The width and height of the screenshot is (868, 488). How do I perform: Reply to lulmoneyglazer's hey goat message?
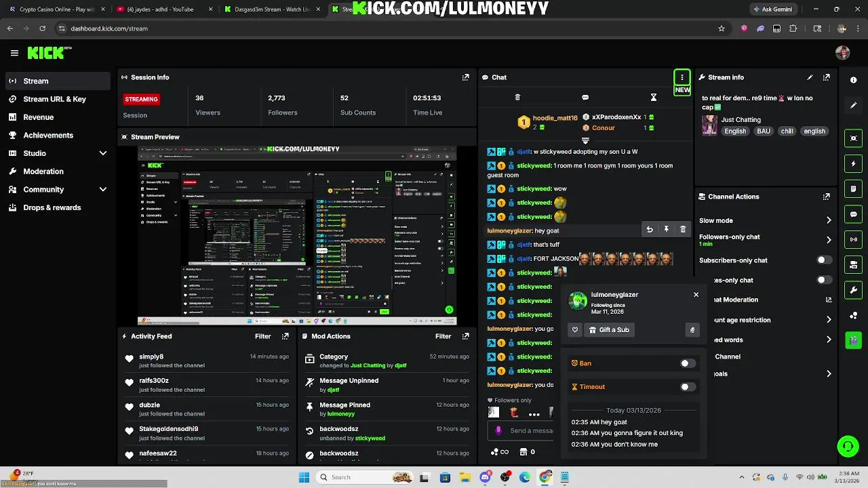tap(650, 230)
